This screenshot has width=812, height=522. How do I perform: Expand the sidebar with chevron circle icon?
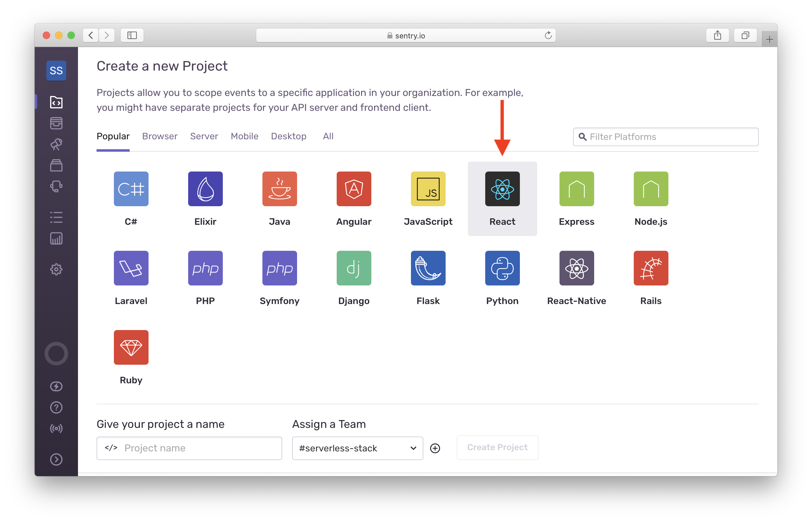(56, 459)
